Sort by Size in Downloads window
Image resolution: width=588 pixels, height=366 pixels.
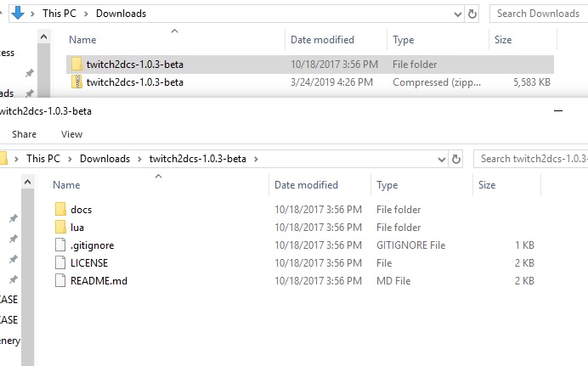503,40
